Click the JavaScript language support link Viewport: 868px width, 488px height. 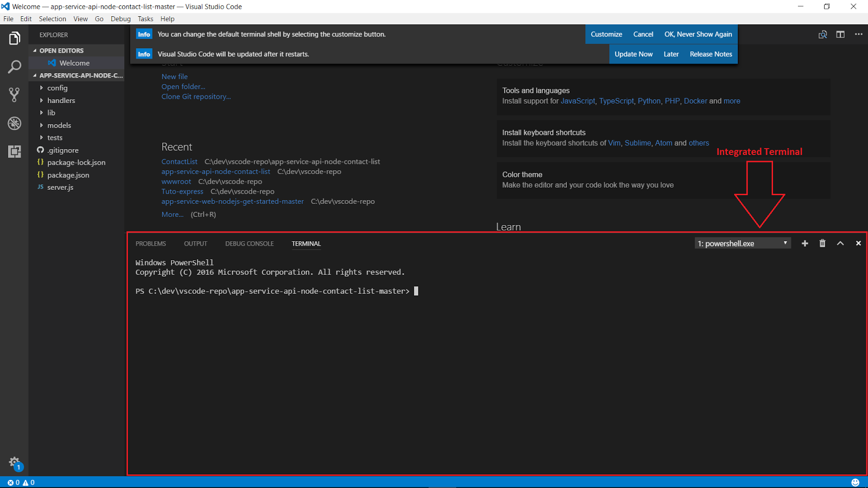point(578,101)
